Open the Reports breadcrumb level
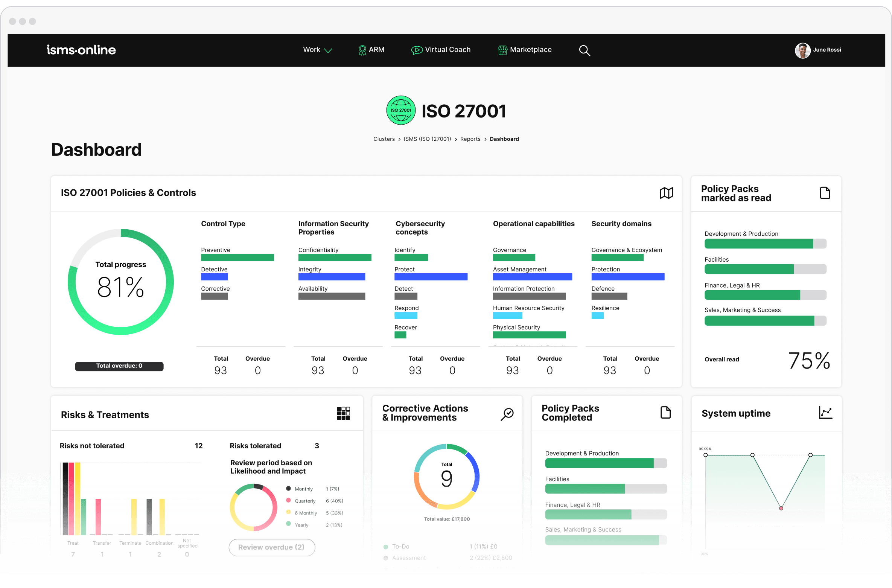The image size is (892, 588). [x=470, y=139]
